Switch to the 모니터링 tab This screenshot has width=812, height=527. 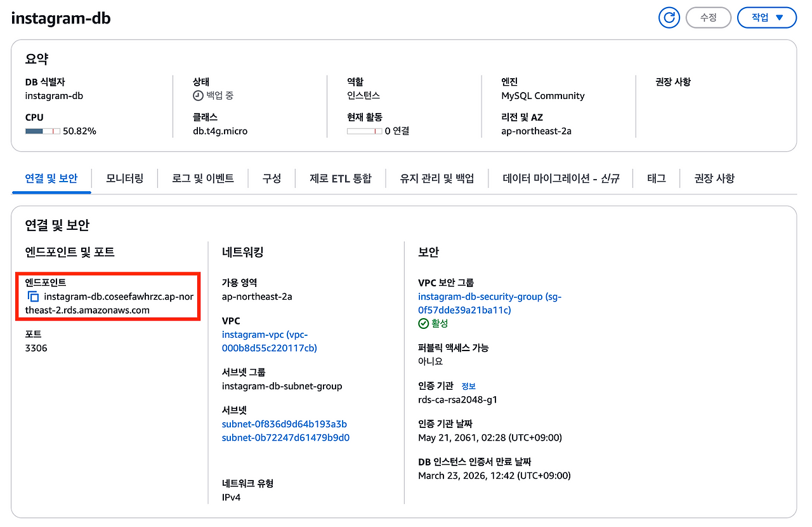click(x=124, y=178)
